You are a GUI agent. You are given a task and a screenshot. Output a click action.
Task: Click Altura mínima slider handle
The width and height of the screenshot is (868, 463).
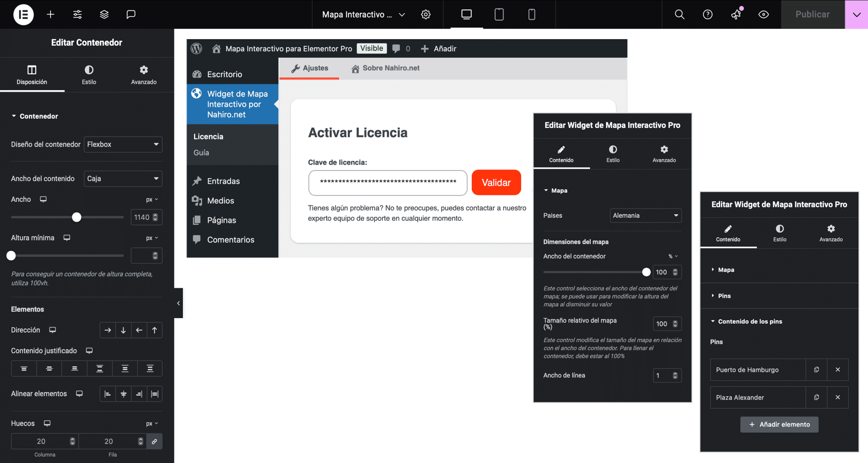[11, 256]
